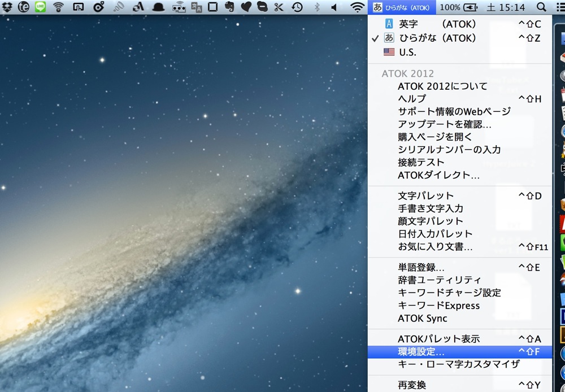565x392 pixels.
Task: Click the letter A with arrows icon
Action: [138, 7]
